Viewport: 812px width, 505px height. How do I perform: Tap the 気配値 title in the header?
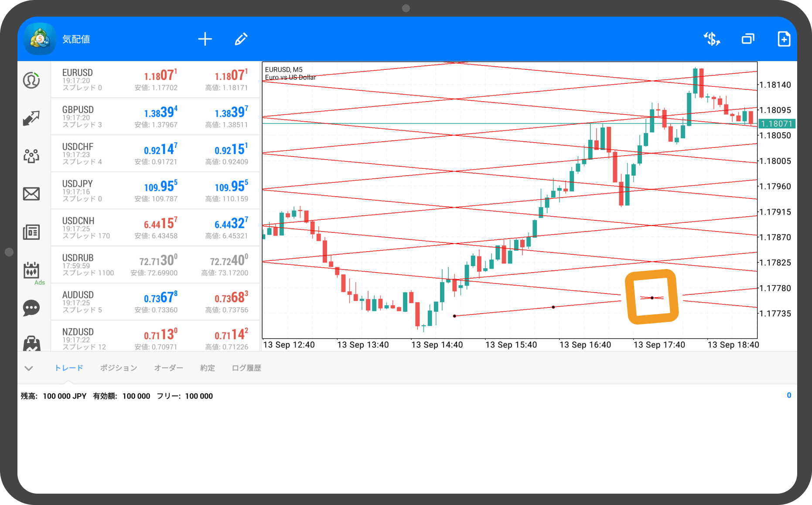click(x=76, y=39)
